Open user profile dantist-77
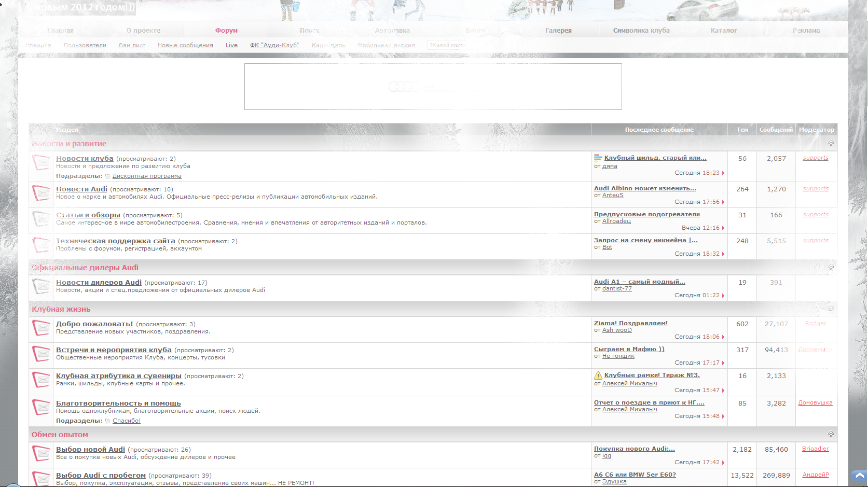868x487 pixels. (617, 289)
